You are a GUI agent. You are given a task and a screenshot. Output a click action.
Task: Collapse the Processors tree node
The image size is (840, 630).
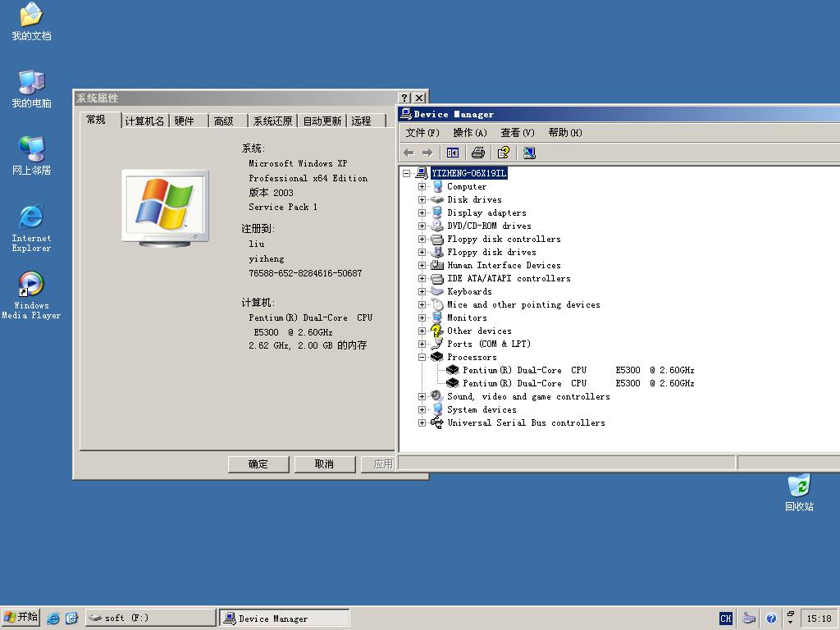tap(422, 358)
